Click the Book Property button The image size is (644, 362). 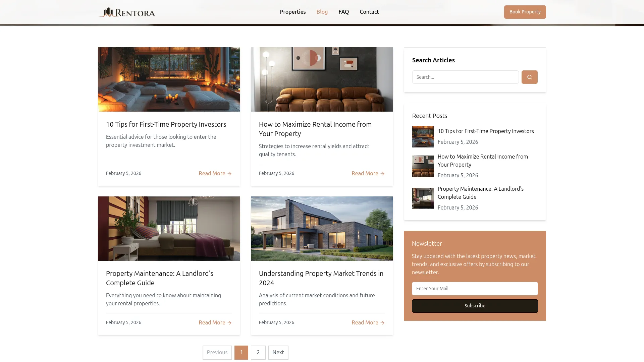[x=525, y=12]
